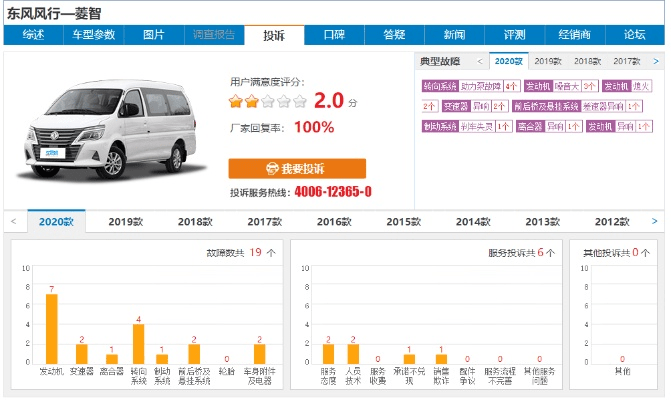Click the hotline number 4006-12365-0
Viewport: 671px width, 400px height.
[333, 192]
